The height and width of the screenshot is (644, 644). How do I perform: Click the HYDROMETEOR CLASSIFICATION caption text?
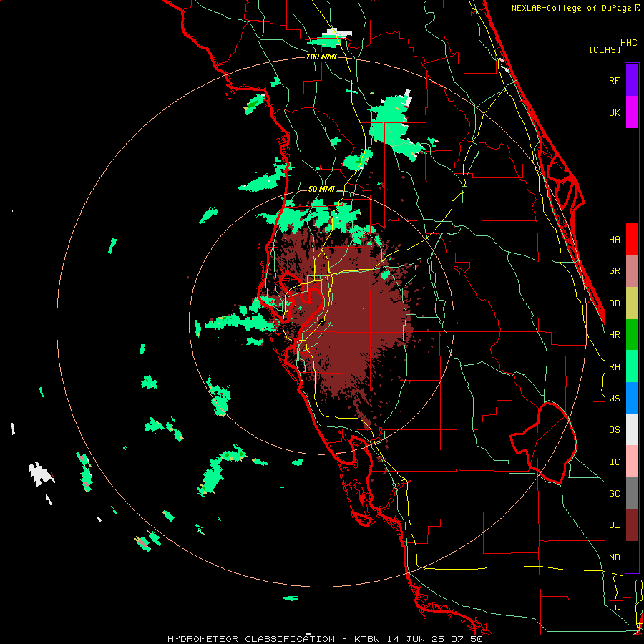pyautogui.click(x=251, y=639)
